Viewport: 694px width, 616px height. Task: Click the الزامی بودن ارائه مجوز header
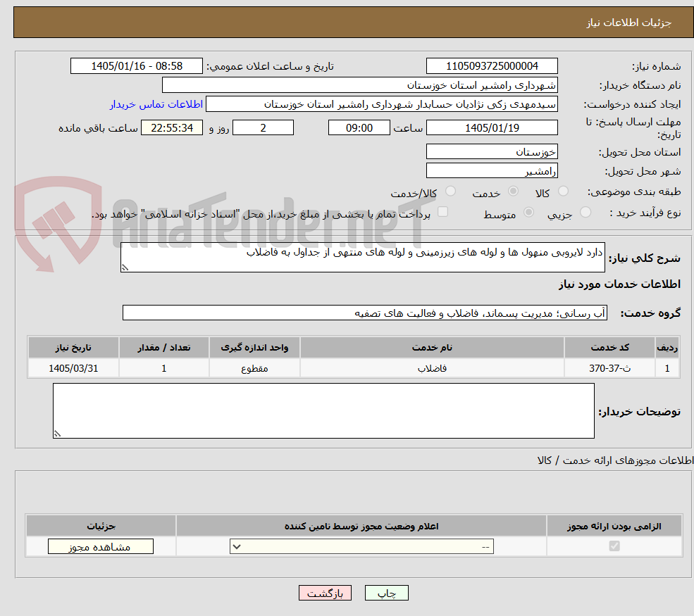614,526
